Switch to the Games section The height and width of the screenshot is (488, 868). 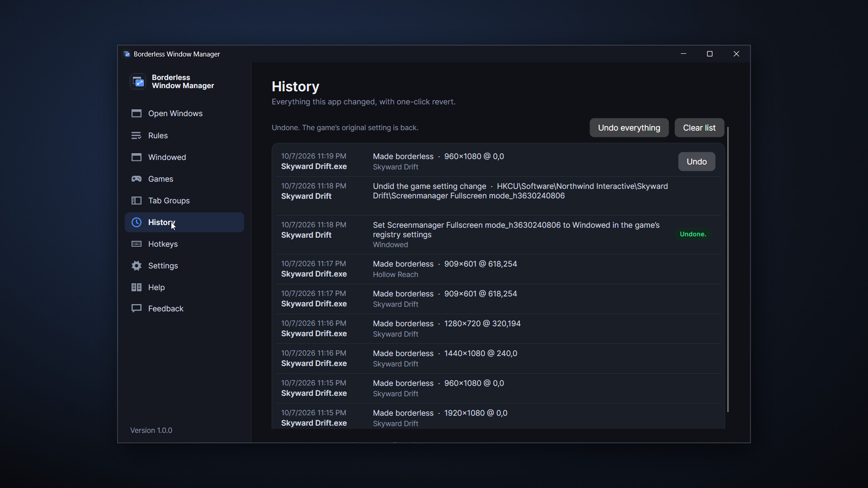(x=184, y=179)
